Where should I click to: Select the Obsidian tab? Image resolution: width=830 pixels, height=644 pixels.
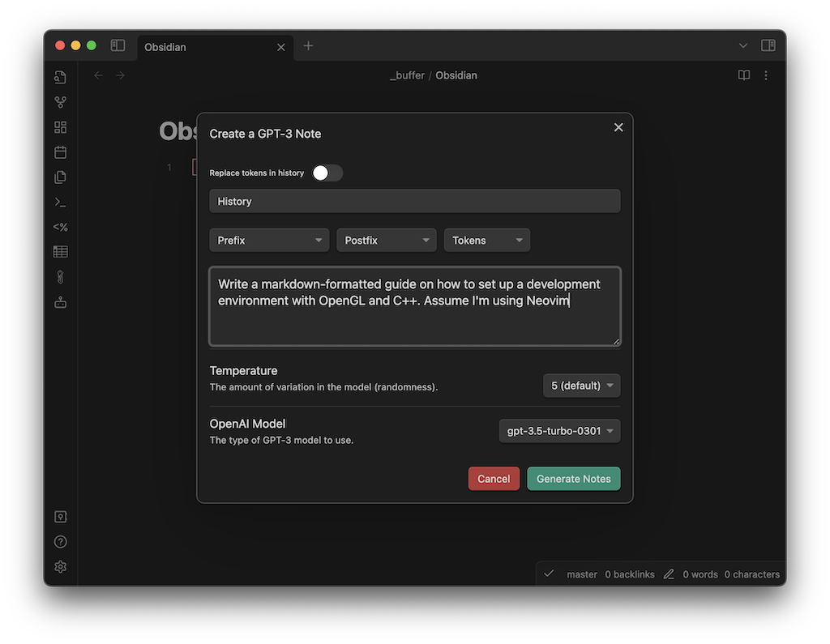tap(214, 47)
